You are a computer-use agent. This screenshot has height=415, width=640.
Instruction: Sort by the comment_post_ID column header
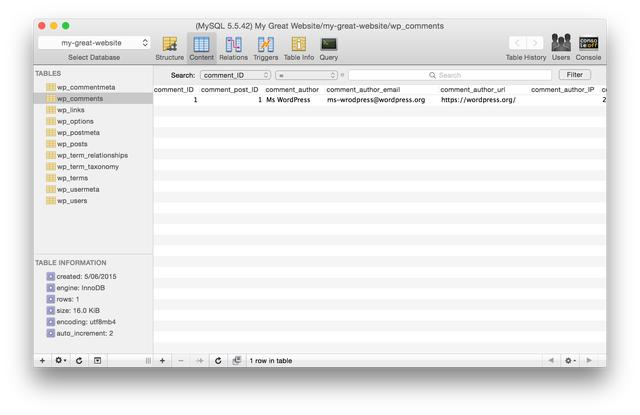pos(229,89)
